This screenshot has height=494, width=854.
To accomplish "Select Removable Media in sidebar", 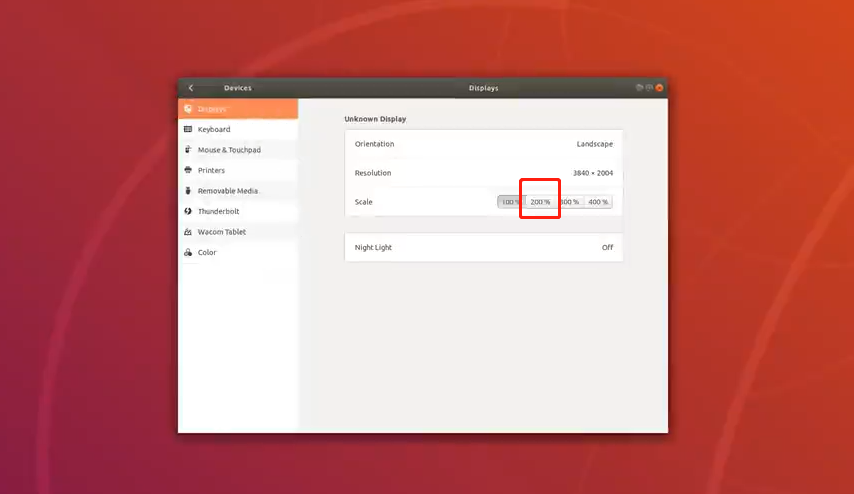I will point(238,191).
